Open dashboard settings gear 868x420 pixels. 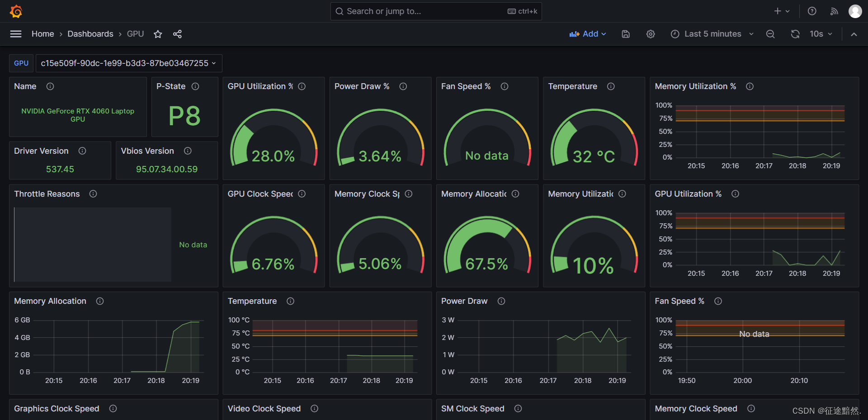(651, 34)
